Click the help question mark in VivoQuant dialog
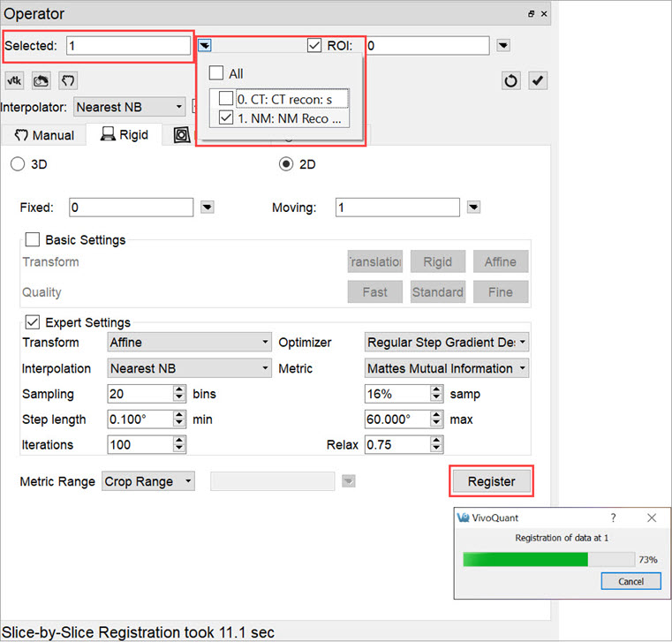Viewport: 672px width, 642px height. tap(614, 517)
